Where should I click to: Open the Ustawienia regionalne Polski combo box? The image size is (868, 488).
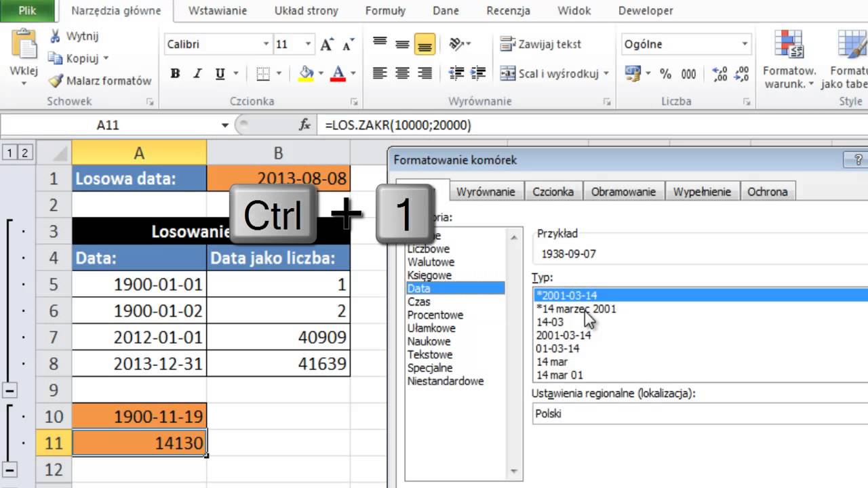[x=700, y=413]
